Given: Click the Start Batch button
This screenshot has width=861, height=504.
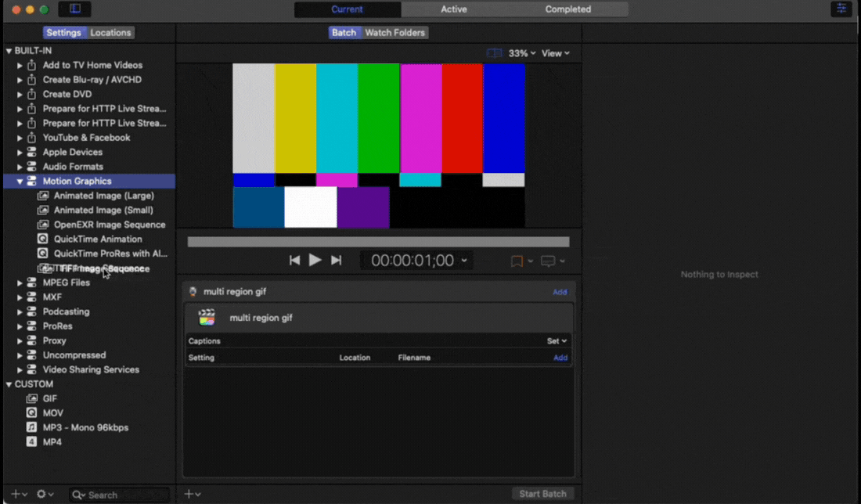Looking at the screenshot, I should pos(542,493).
